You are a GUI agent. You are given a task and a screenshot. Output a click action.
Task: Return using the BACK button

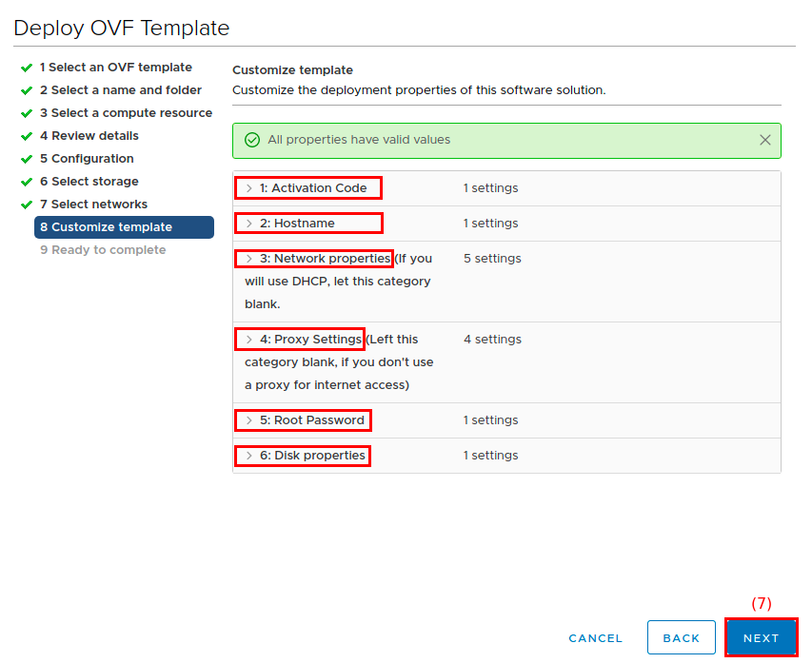(x=681, y=637)
